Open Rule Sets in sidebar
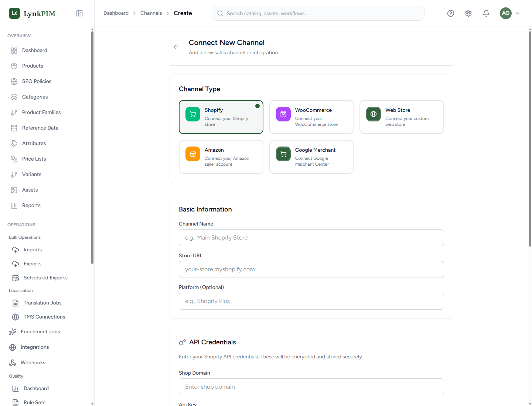Image resolution: width=532 pixels, height=406 pixels. (46, 402)
